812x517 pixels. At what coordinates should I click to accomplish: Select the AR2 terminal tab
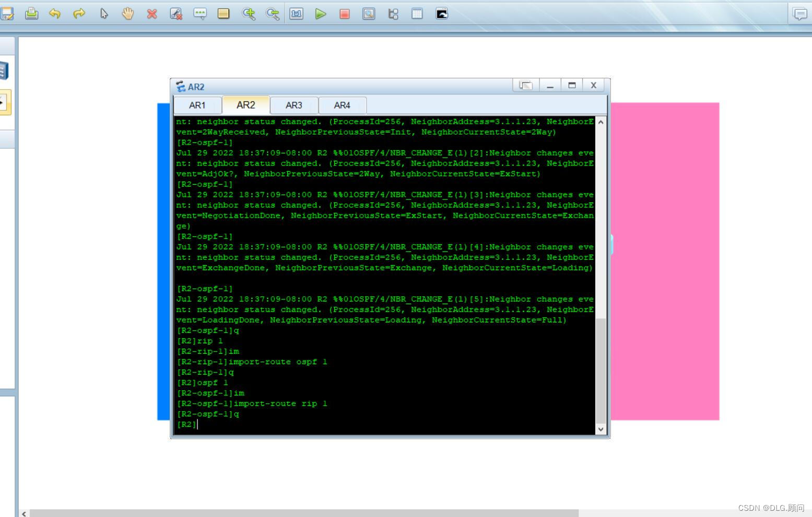coord(246,105)
